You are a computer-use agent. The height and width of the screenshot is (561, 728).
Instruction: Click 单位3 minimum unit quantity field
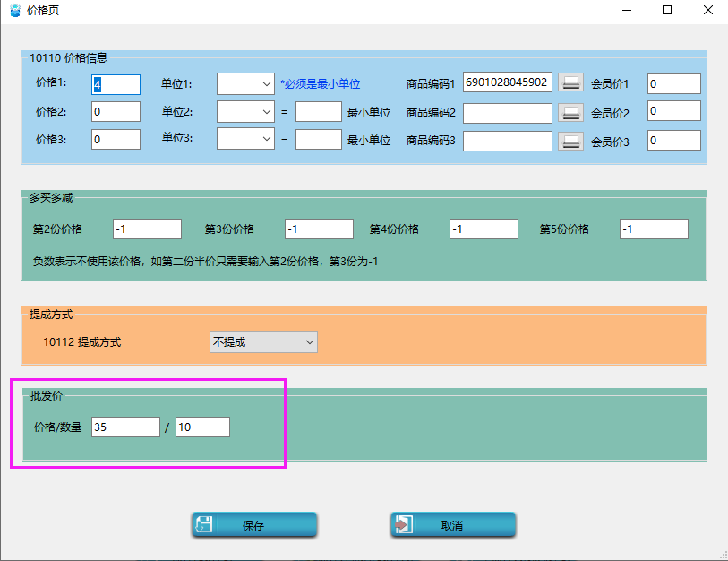(319, 140)
